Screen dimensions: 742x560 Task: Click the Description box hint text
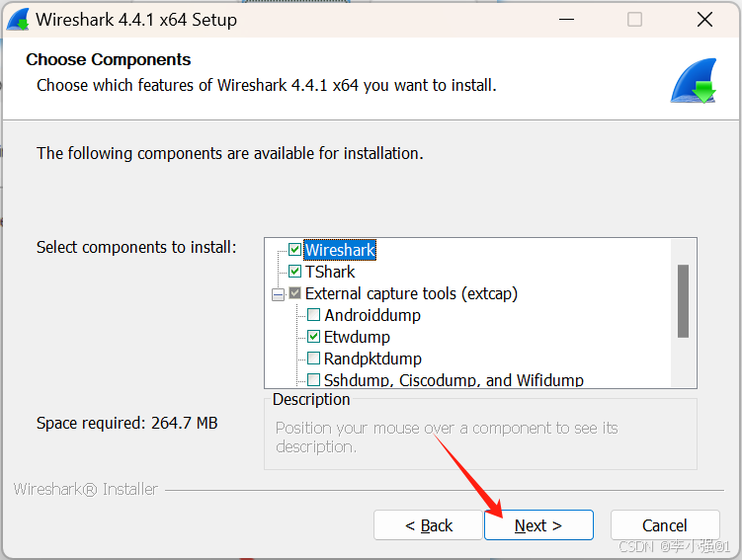(x=447, y=437)
